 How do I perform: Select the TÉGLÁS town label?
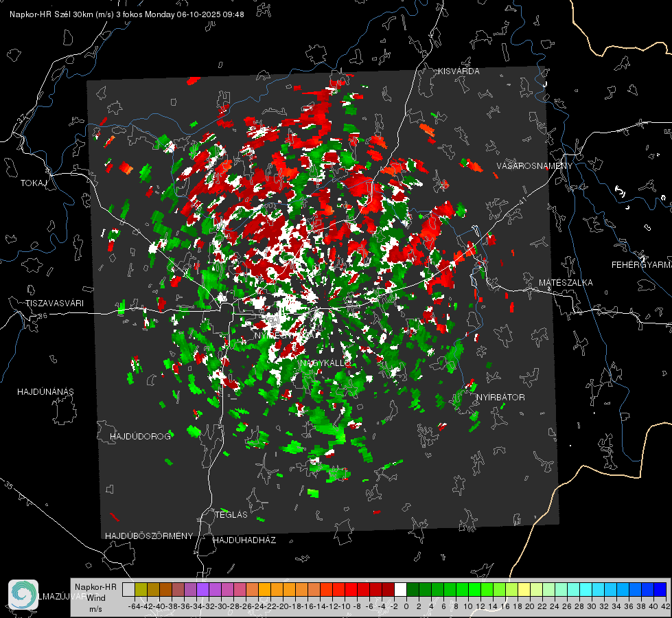(231, 514)
